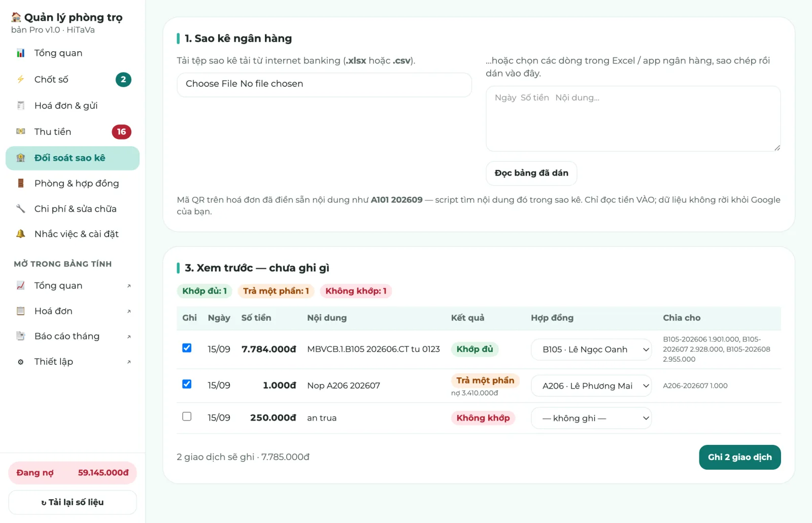Click the Trả một phần: 1 summary chip
The image size is (812, 523).
coord(276,291)
